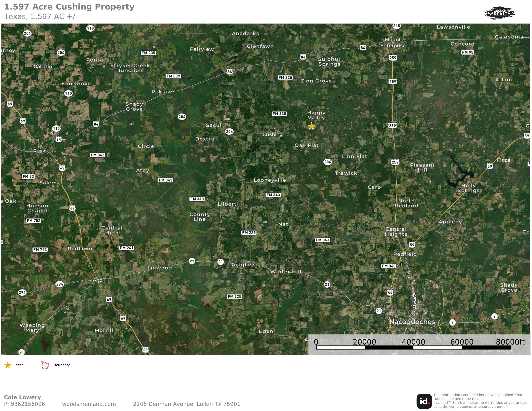
Task: Click the Land id logo icon
Action: tap(424, 401)
